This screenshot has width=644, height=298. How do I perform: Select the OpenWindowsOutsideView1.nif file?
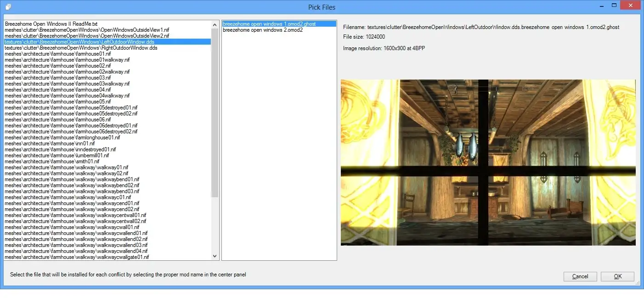pyautogui.click(x=86, y=30)
